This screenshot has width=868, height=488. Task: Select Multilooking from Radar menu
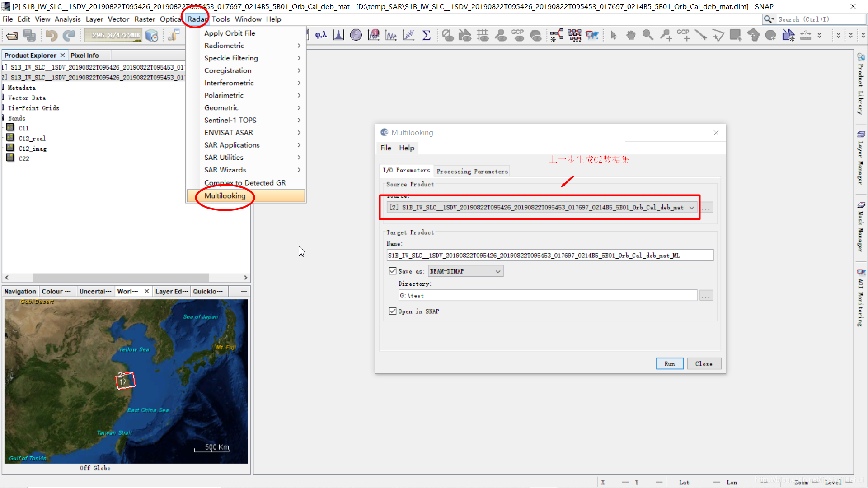[225, 195]
